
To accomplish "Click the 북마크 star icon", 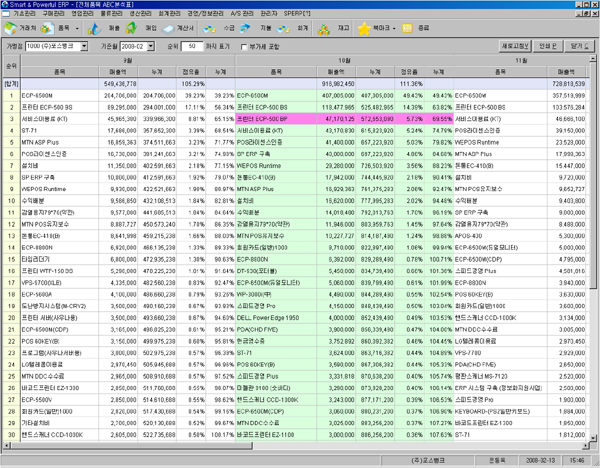I will point(364,29).
